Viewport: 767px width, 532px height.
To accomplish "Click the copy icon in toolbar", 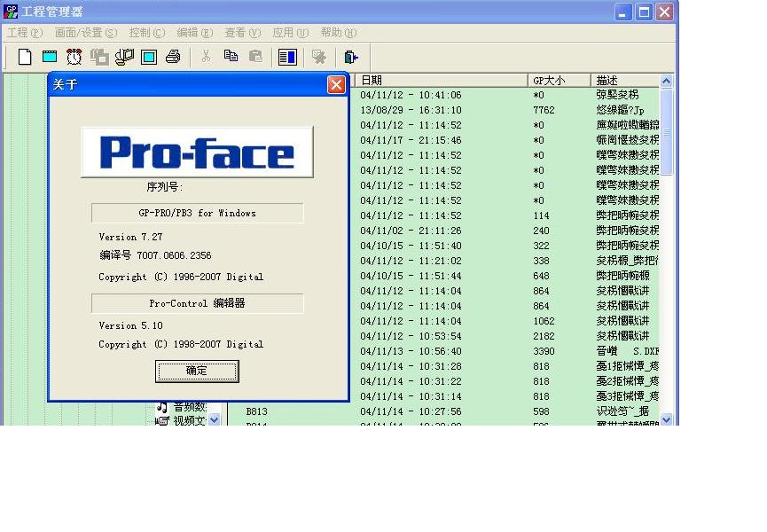I will (x=231, y=56).
